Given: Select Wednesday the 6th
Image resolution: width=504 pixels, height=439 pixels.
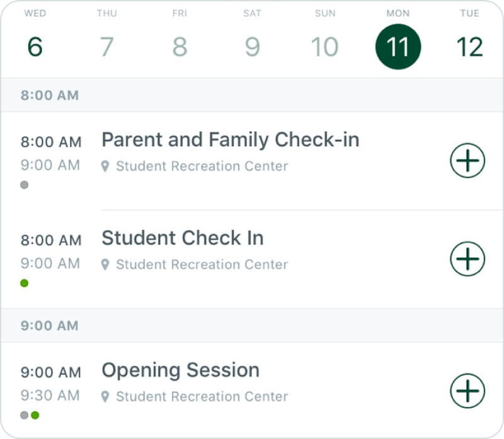Looking at the screenshot, I should tap(35, 45).
